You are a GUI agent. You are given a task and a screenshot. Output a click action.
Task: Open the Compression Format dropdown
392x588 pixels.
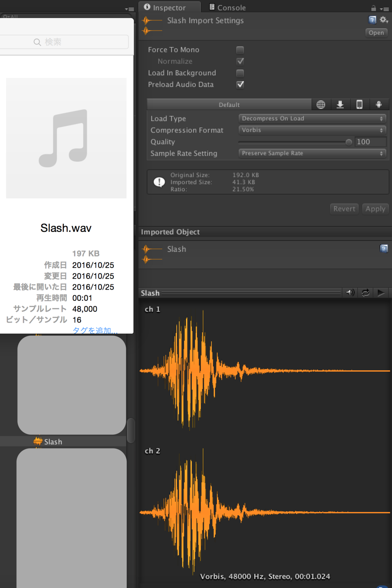click(312, 130)
